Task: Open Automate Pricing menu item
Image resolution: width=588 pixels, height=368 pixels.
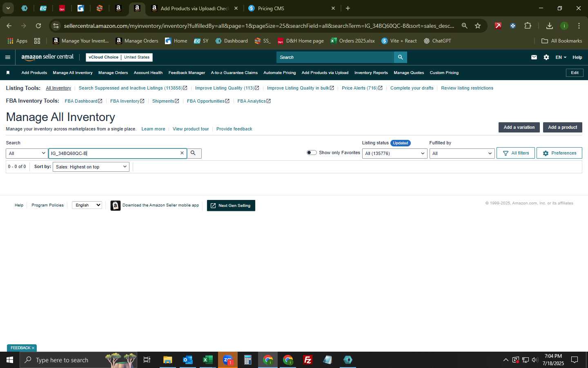Action: click(280, 73)
